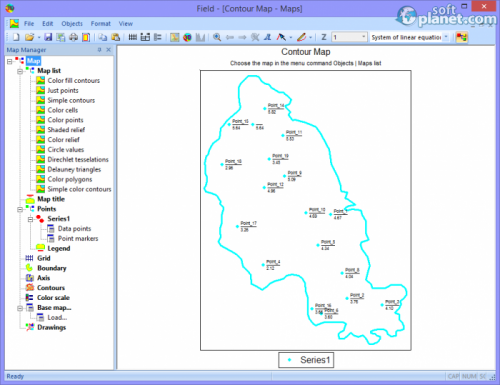Click the Save floppy disk icon
Image resolution: width=500 pixels, height=385 pixels.
coord(48,37)
